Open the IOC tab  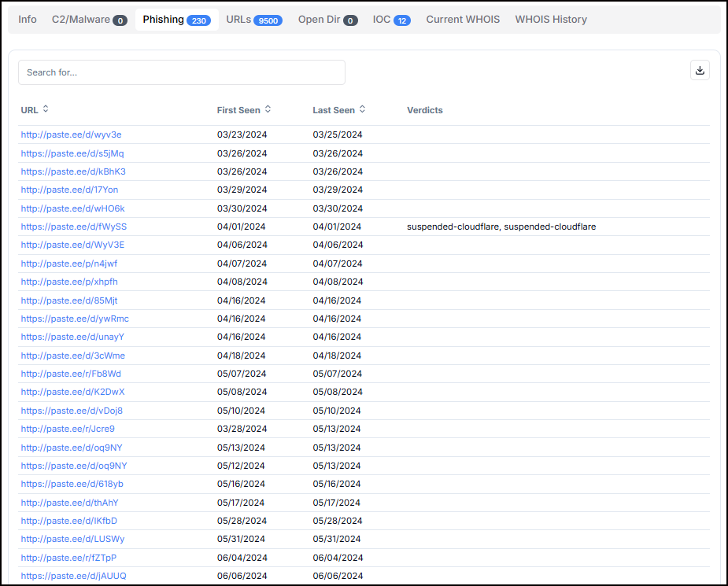point(391,20)
